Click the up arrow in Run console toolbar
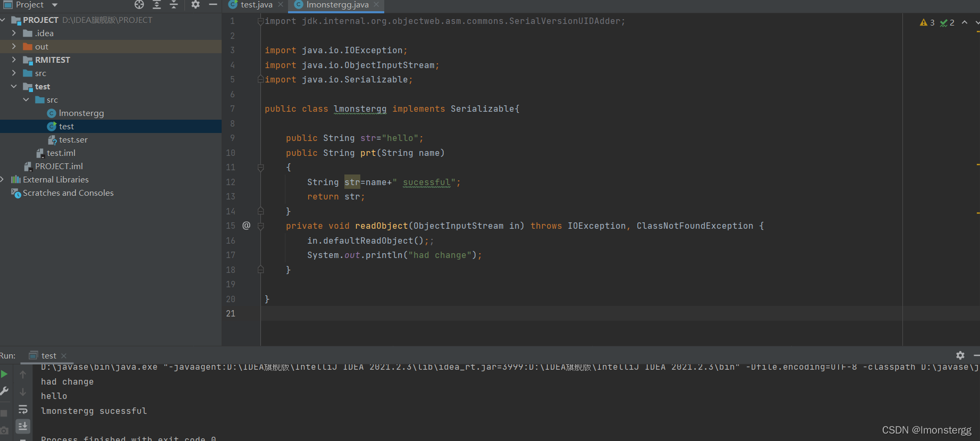The width and height of the screenshot is (980, 441). click(23, 375)
